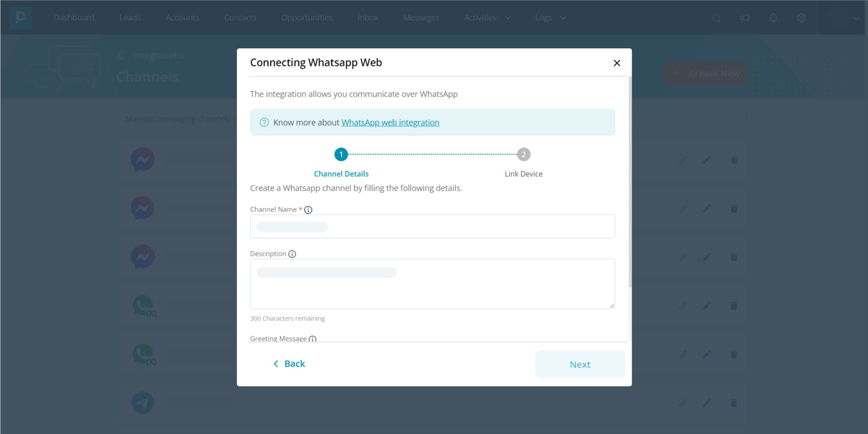The image size is (868, 434).
Task: Show info tooltip for Channel Name
Action: (x=308, y=210)
